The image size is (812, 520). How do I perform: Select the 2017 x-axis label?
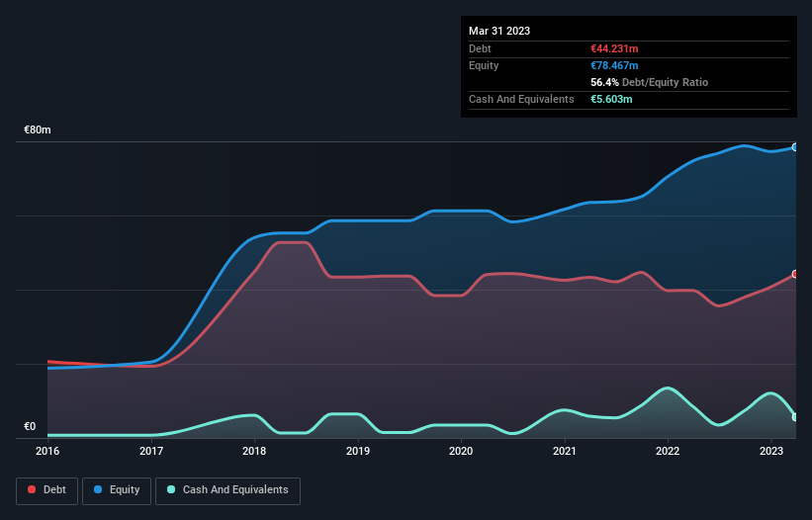click(151, 451)
